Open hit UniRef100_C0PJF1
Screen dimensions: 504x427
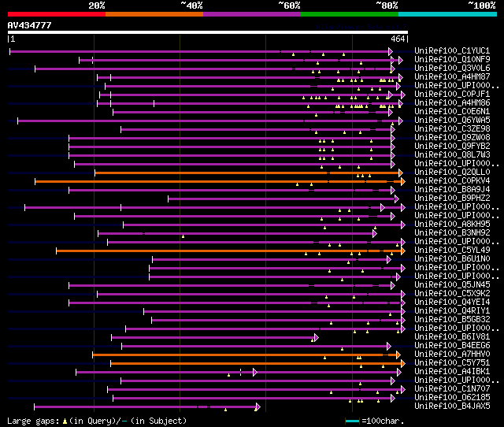click(452, 95)
